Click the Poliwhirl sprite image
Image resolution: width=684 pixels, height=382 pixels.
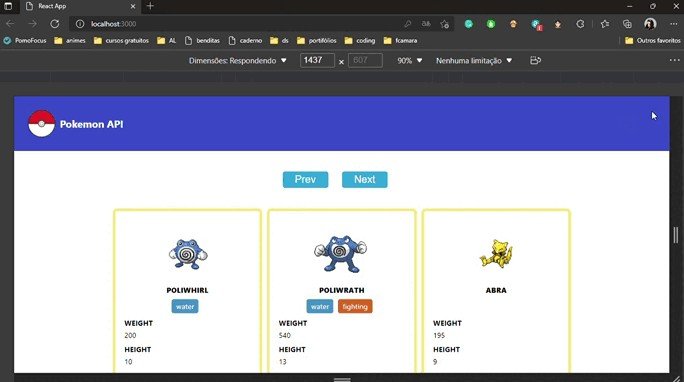188,254
